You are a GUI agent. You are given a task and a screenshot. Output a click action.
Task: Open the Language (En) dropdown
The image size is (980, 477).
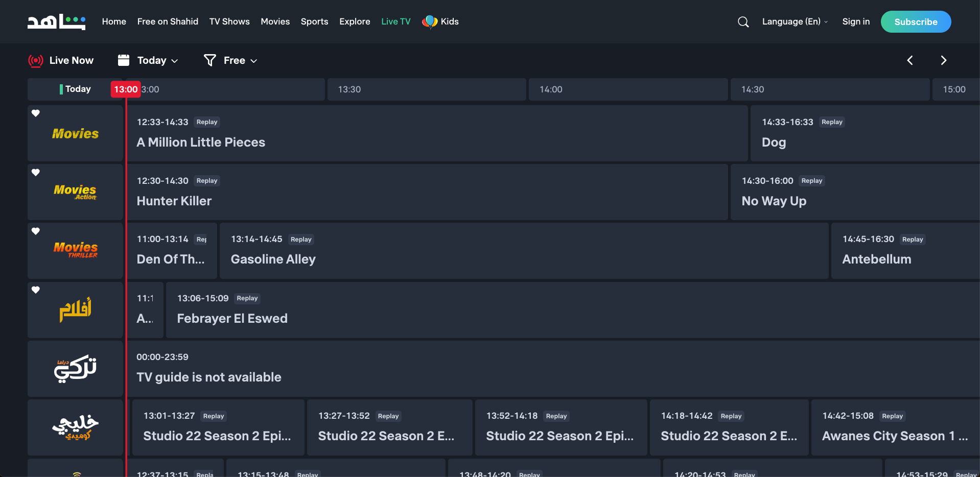pyautogui.click(x=794, y=21)
